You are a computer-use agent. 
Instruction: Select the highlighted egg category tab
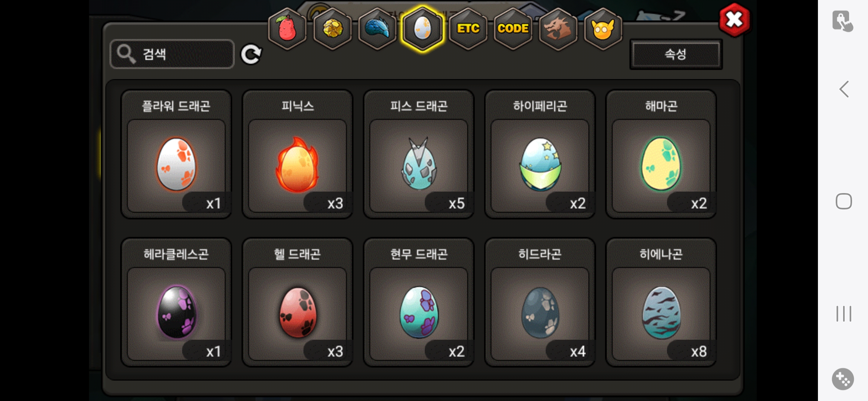[x=423, y=29]
